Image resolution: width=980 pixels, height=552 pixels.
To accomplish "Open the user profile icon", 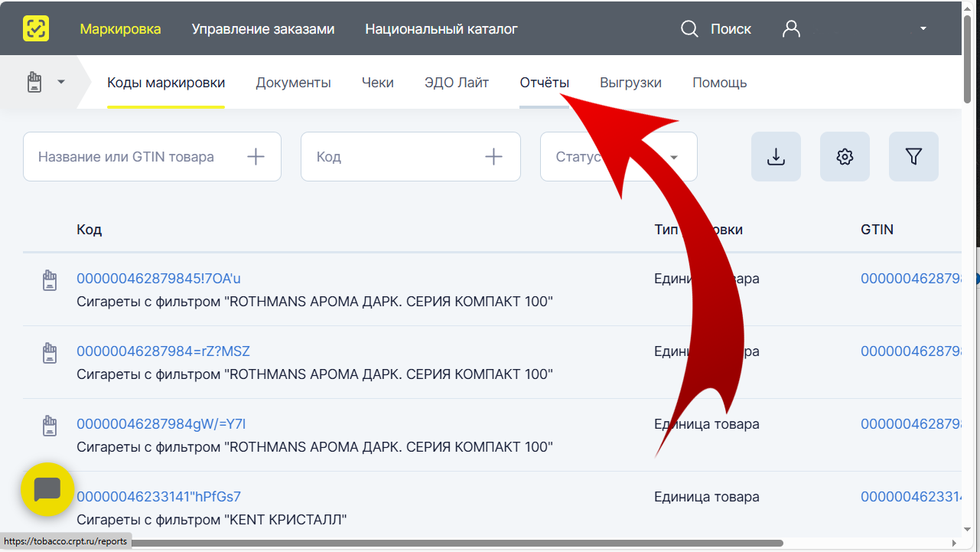I will (x=791, y=29).
